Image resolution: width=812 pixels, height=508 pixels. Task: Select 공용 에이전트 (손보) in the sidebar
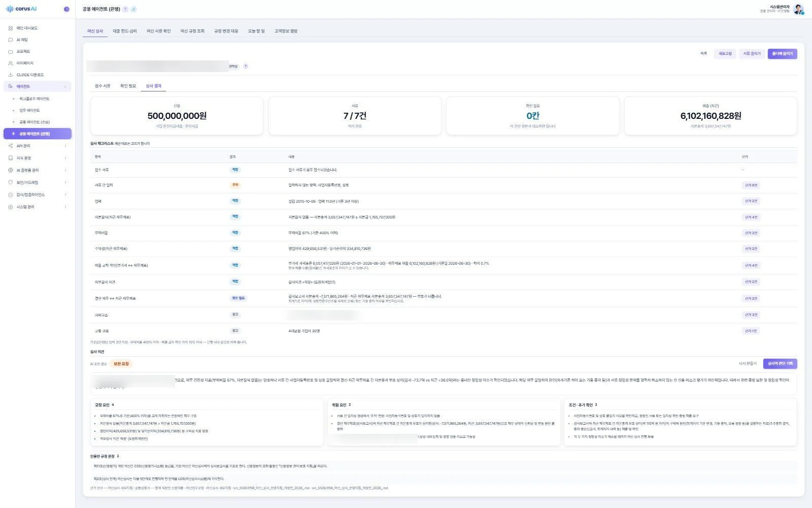pyautogui.click(x=35, y=122)
